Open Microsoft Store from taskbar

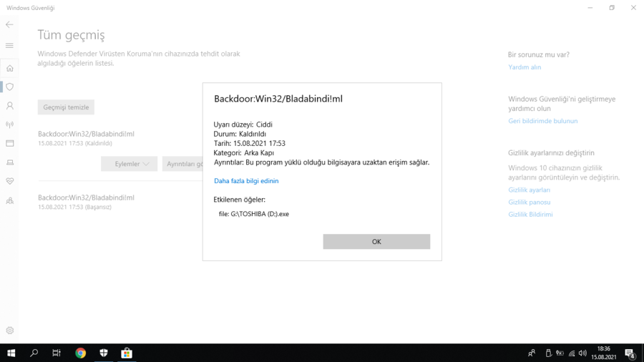click(x=127, y=353)
